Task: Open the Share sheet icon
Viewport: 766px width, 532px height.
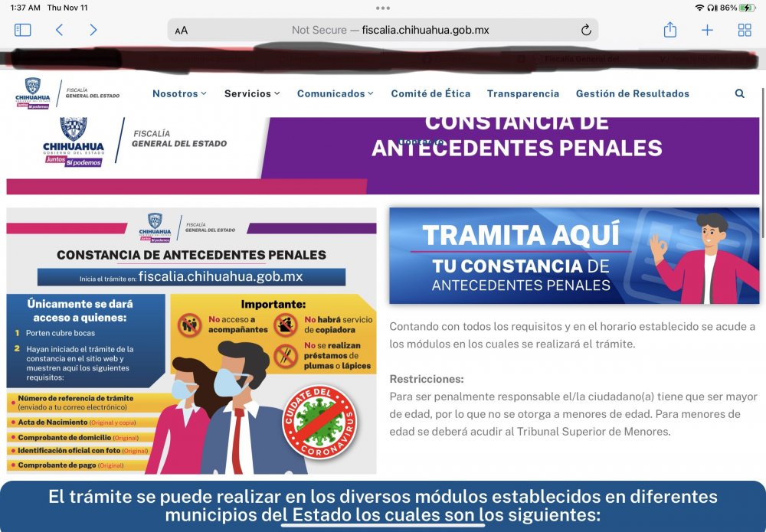Action: click(x=670, y=30)
